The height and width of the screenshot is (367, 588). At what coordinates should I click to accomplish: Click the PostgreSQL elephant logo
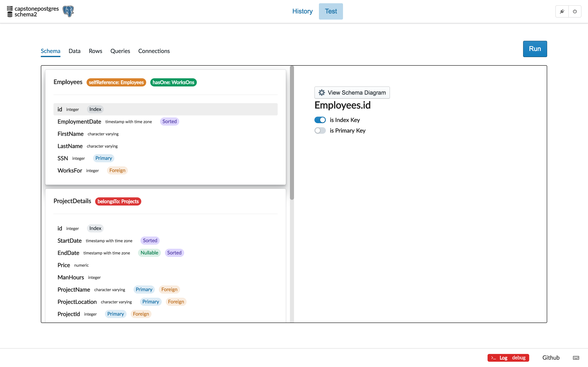(68, 11)
